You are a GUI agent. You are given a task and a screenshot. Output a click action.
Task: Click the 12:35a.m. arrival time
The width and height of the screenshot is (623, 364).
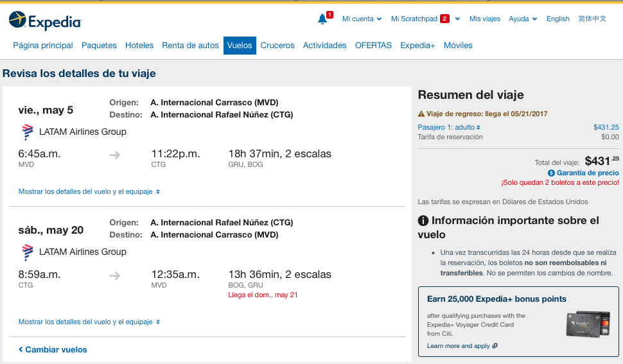click(175, 274)
